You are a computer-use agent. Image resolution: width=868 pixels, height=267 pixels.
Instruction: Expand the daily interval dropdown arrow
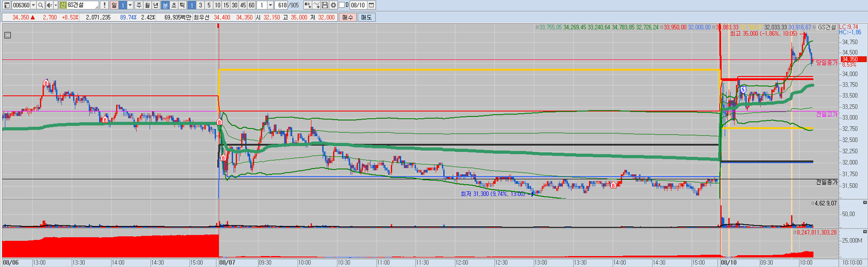tap(130, 5)
